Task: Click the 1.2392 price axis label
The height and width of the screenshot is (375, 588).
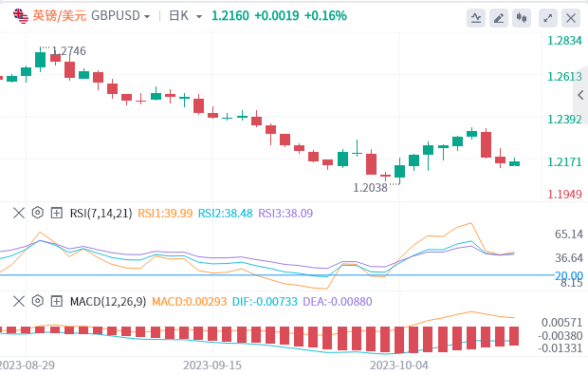Action: [x=564, y=120]
